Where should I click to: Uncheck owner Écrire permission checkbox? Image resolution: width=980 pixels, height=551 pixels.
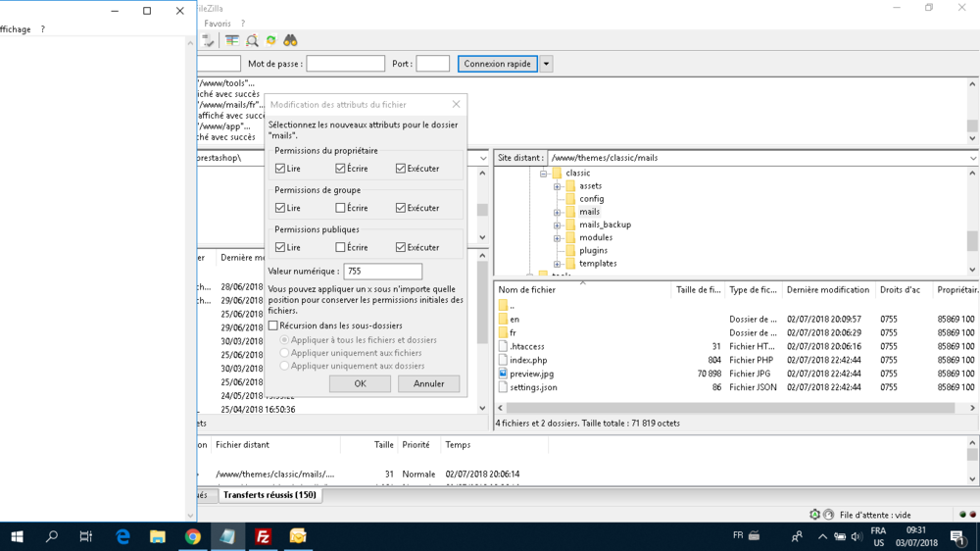tap(340, 169)
